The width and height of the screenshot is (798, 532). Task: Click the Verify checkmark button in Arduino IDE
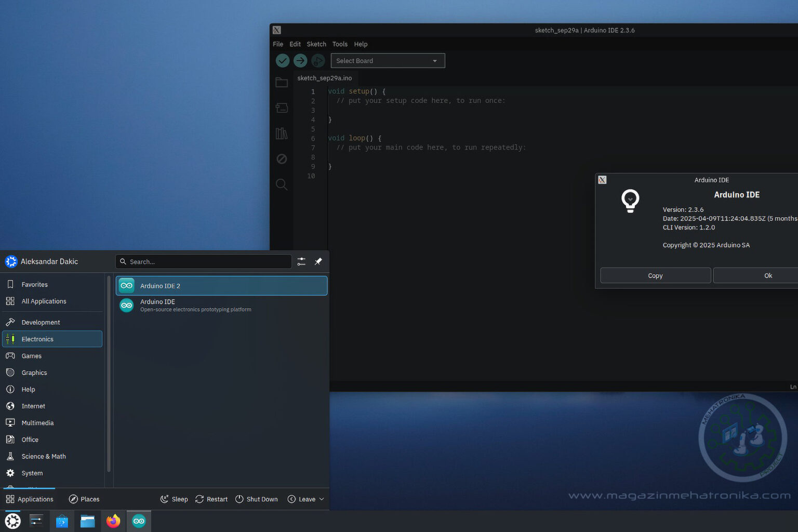[x=283, y=61]
